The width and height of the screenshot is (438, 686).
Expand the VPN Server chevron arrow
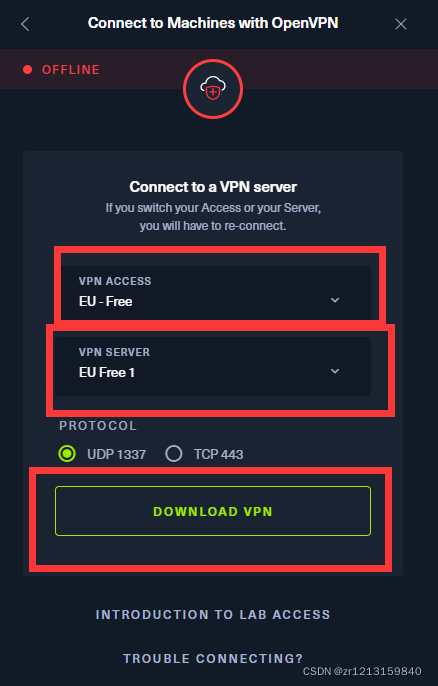coord(335,371)
